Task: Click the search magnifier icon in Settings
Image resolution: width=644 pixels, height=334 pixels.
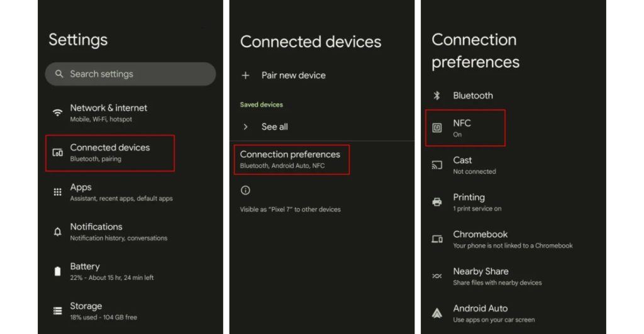Action: [x=59, y=74]
